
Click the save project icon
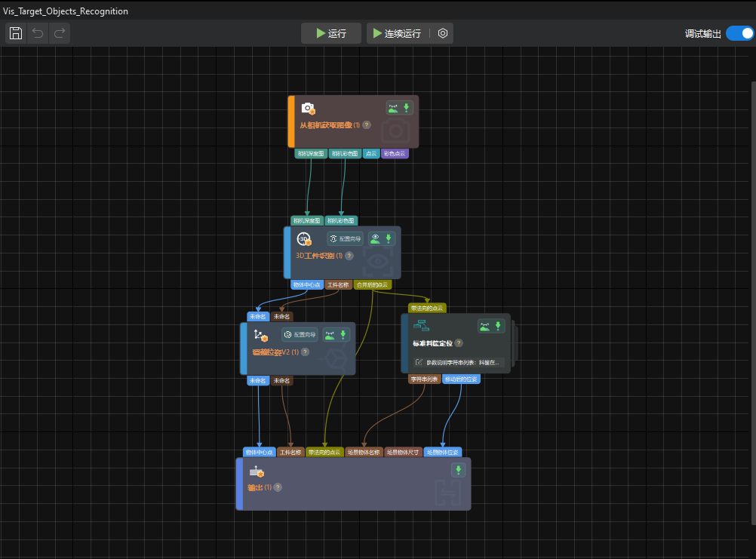pos(16,33)
